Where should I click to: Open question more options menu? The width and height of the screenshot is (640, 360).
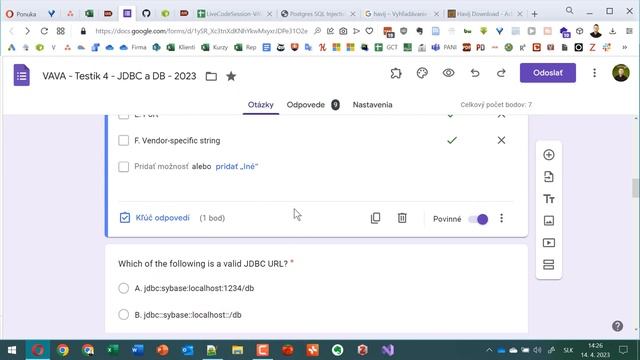[x=501, y=218]
